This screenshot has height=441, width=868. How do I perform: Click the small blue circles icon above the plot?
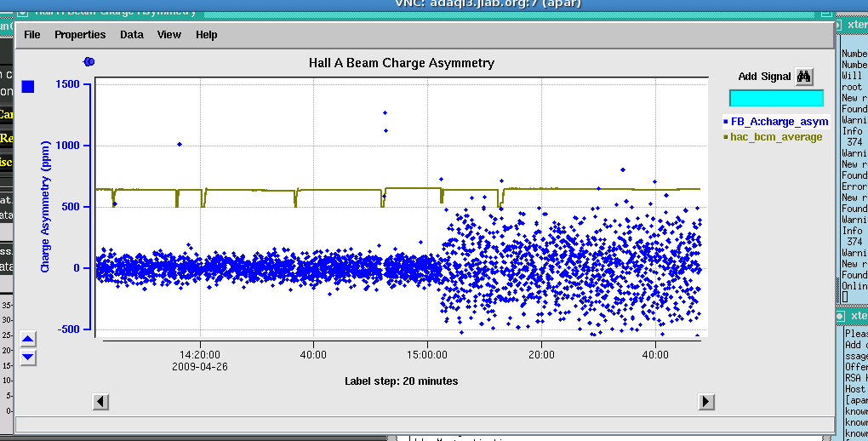(x=89, y=61)
